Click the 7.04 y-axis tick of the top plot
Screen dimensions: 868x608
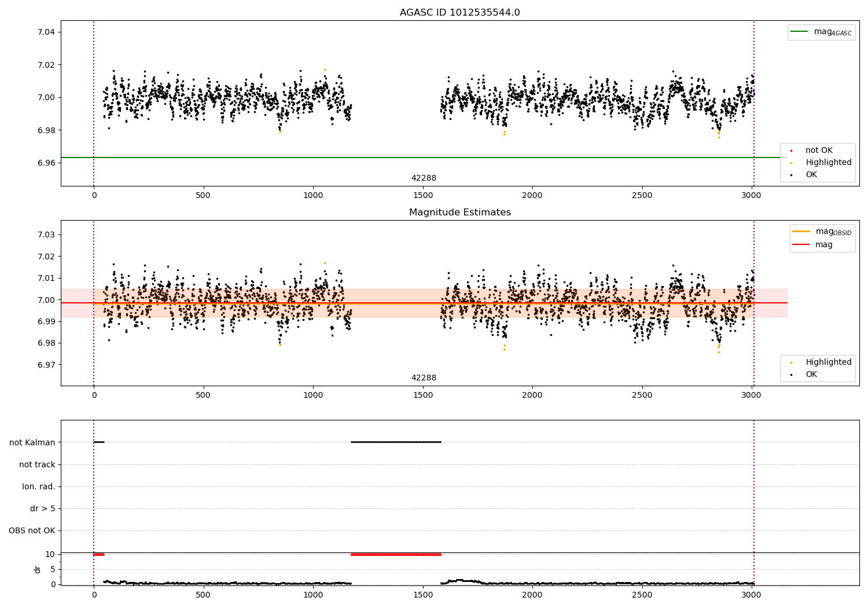(46, 32)
